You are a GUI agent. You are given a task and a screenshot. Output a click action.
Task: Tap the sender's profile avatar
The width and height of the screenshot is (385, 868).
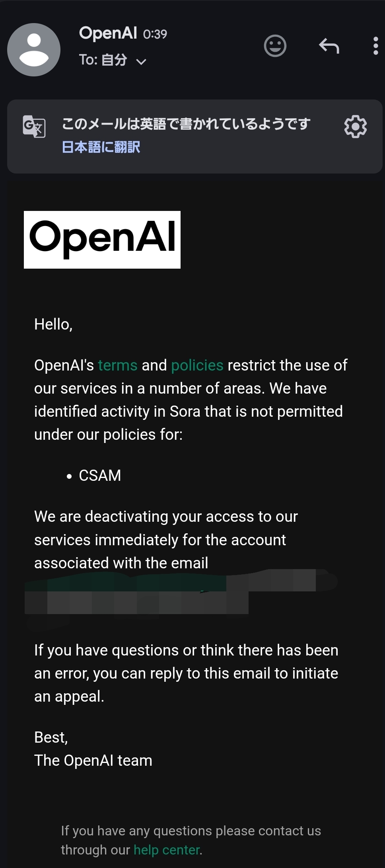click(34, 50)
